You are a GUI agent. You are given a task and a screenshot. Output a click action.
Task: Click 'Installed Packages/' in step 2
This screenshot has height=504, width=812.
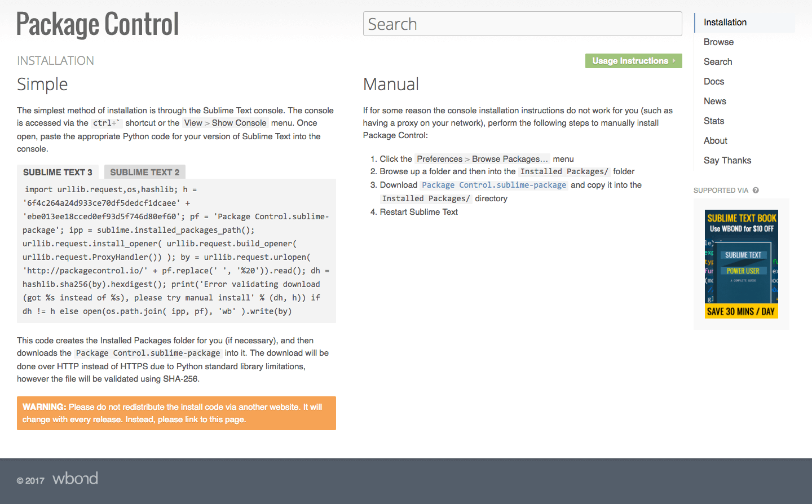[x=564, y=171]
